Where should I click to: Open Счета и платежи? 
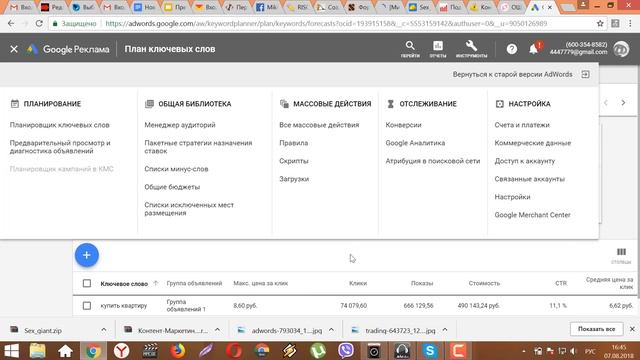coord(522,125)
